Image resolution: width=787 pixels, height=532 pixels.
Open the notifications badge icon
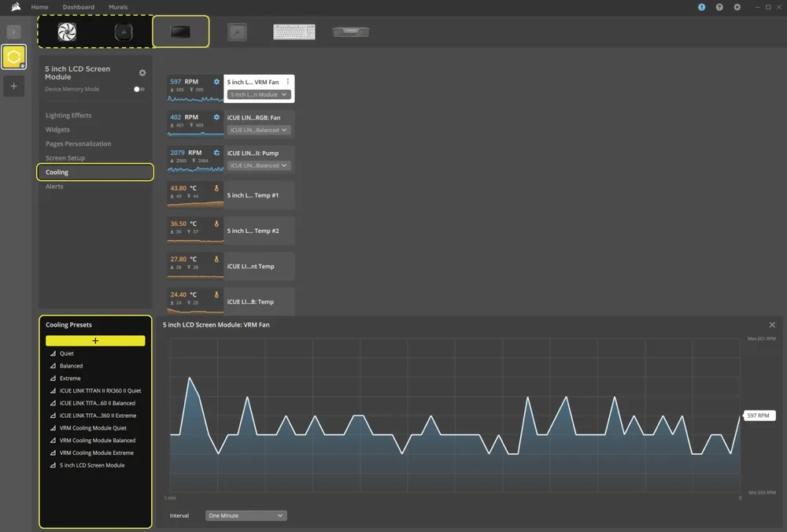[x=702, y=7]
